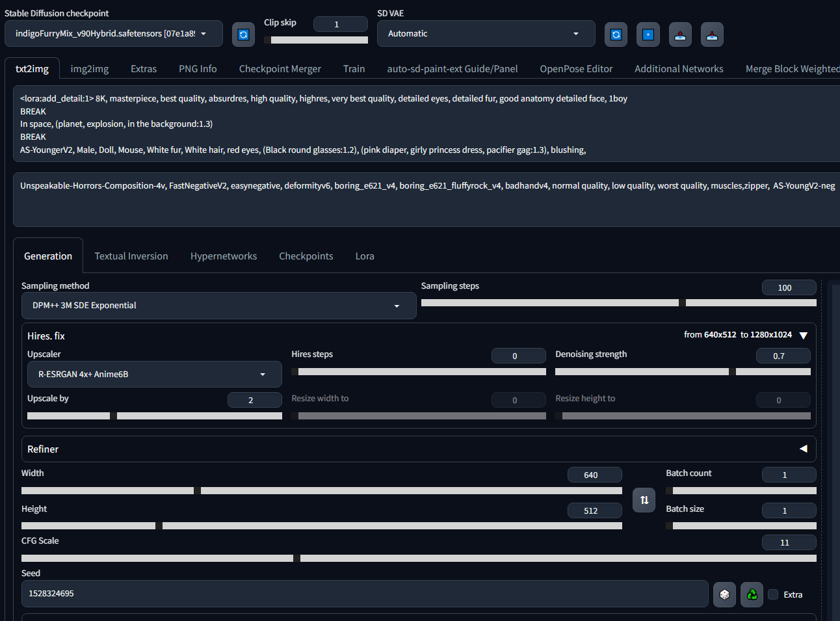Image resolution: width=840 pixels, height=621 pixels.
Task: Open the PNG Info tab
Action: [x=198, y=69]
